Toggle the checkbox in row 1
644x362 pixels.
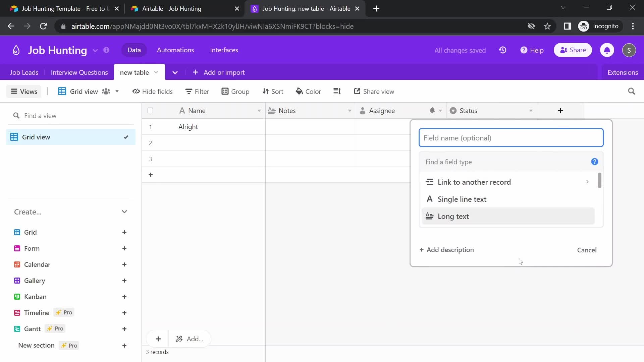pyautogui.click(x=150, y=127)
